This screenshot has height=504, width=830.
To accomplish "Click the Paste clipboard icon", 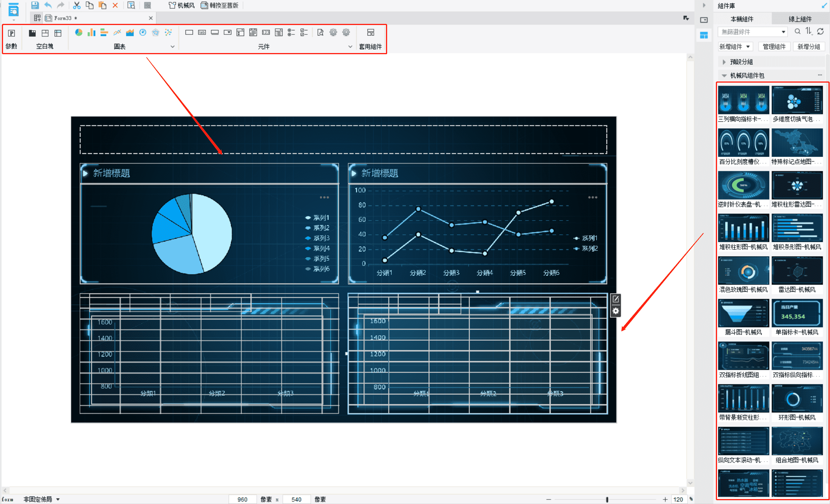I will pos(102,5).
